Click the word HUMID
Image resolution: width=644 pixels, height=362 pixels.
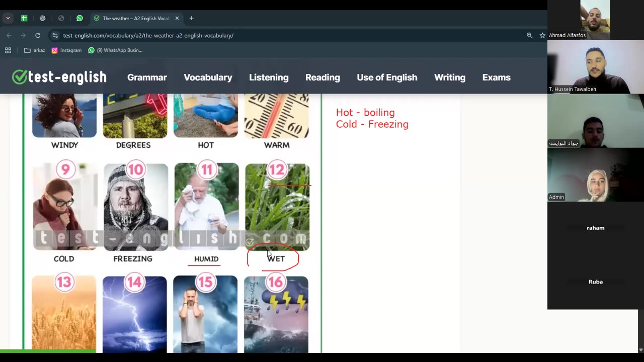coord(206,259)
